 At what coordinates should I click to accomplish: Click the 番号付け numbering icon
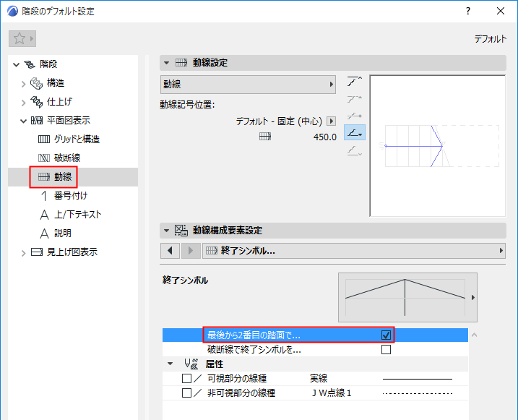[x=44, y=196]
